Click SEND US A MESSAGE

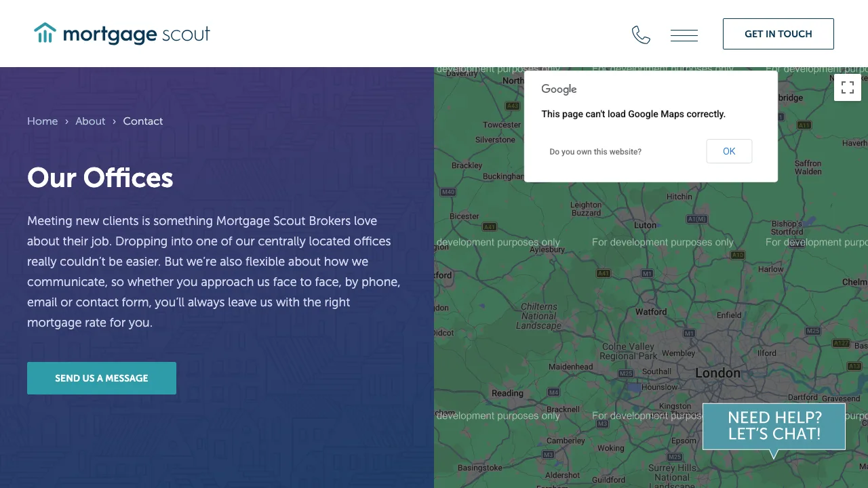click(x=101, y=378)
